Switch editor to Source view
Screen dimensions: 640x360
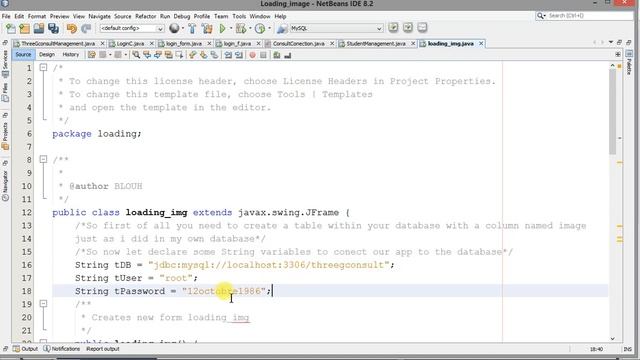pos(23,54)
